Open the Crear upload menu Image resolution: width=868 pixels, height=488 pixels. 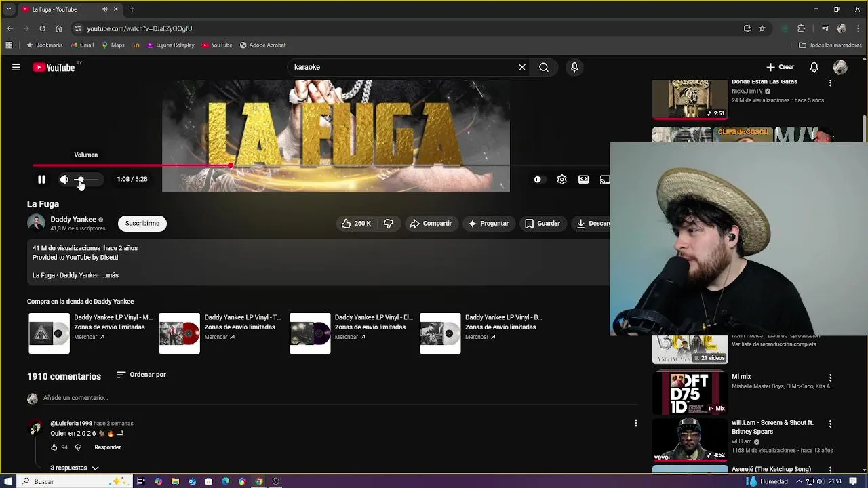click(781, 67)
